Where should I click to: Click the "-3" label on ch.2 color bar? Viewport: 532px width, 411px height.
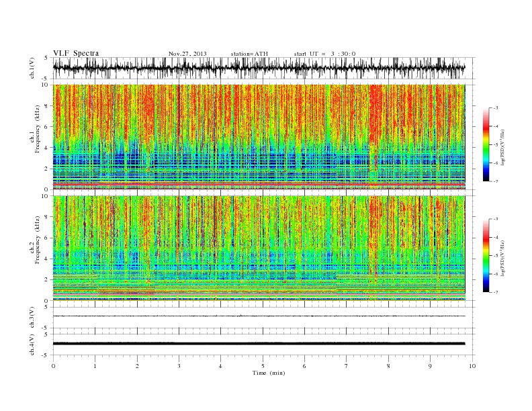coord(496,219)
